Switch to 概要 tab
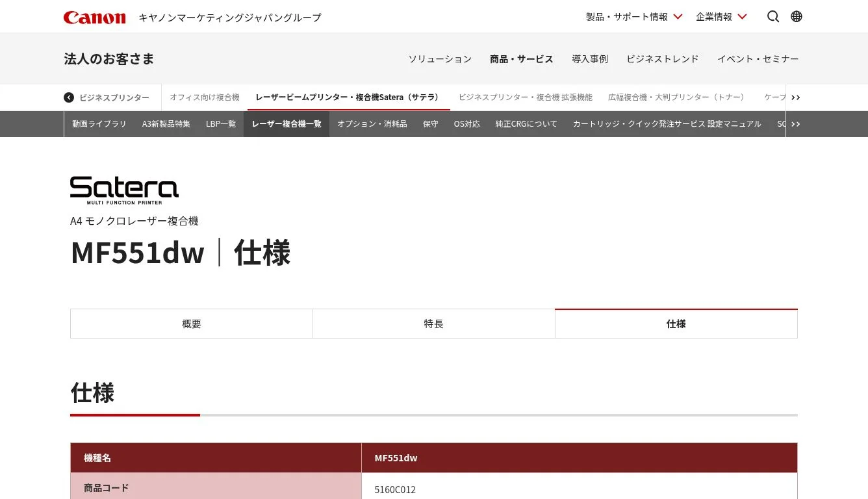 tap(192, 324)
